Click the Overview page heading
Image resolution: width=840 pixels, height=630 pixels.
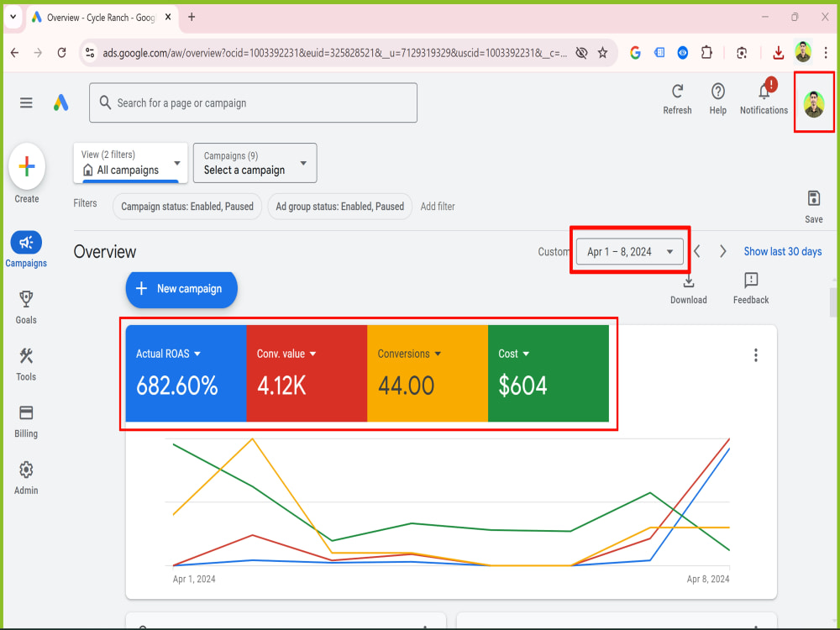105,252
